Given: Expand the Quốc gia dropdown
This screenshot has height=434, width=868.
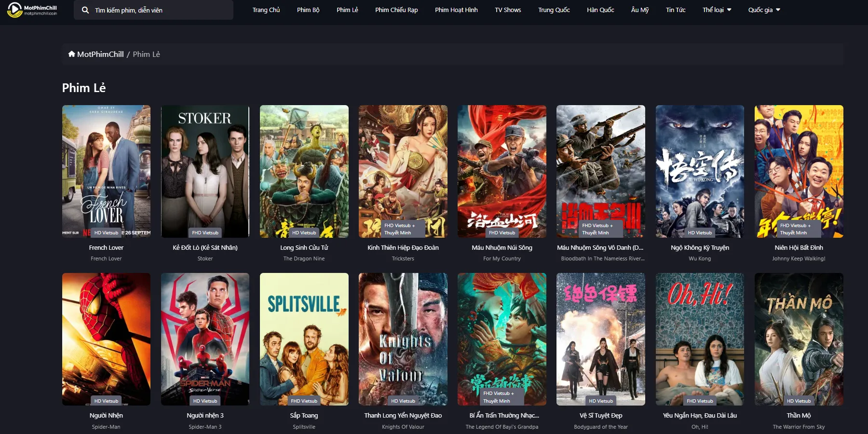Looking at the screenshot, I should pos(764,10).
